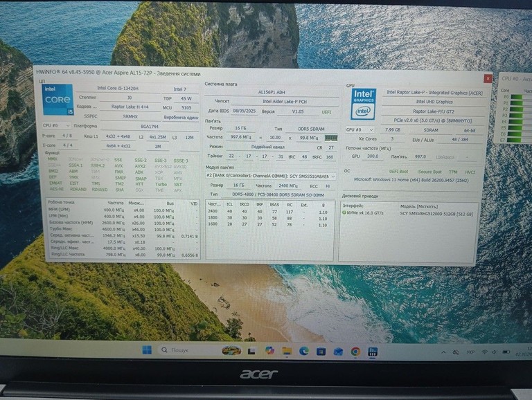Image resolution: width=532 pixels, height=400 pixels.
Task: Click the BGA1744 platform value
Action: click(150, 127)
